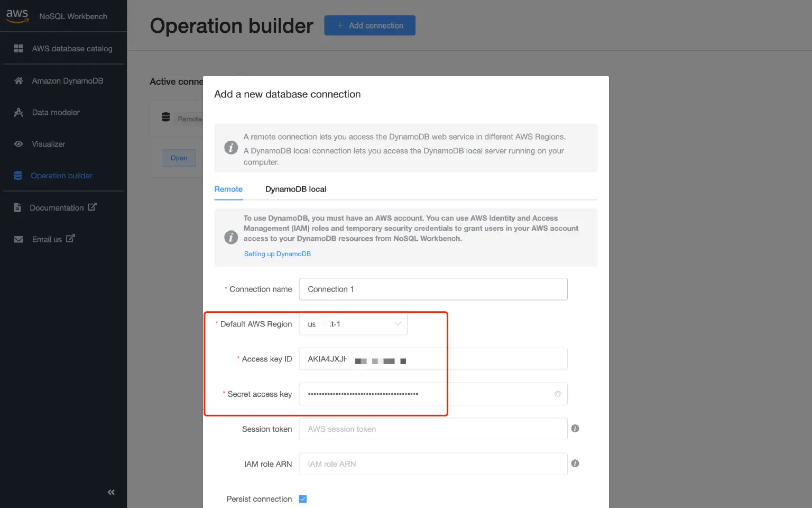
Task: Open the Setting up DynamoDB link
Action: [277, 253]
